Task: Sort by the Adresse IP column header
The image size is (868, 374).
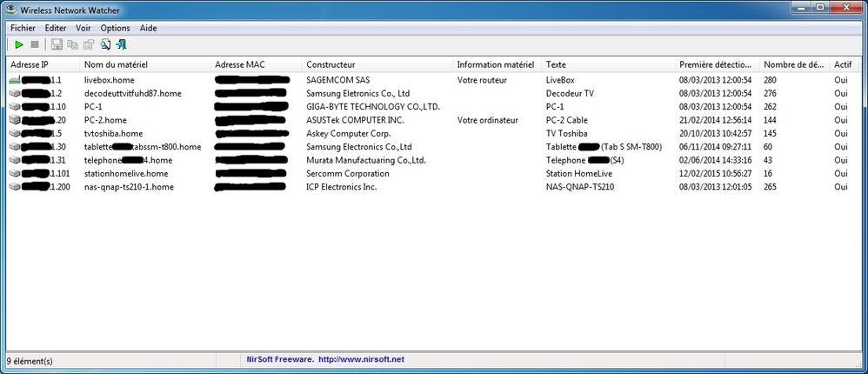Action: click(43, 64)
